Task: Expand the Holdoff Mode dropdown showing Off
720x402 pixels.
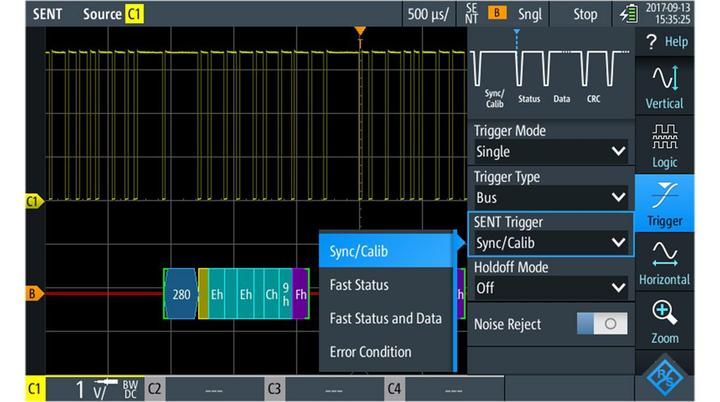Action: (551, 288)
